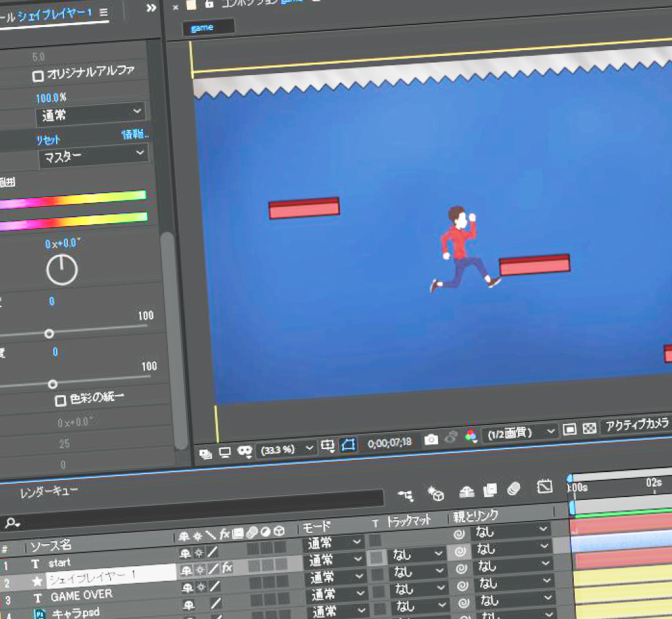
Task: Click the Region of Interest icon
Action: 570,429
